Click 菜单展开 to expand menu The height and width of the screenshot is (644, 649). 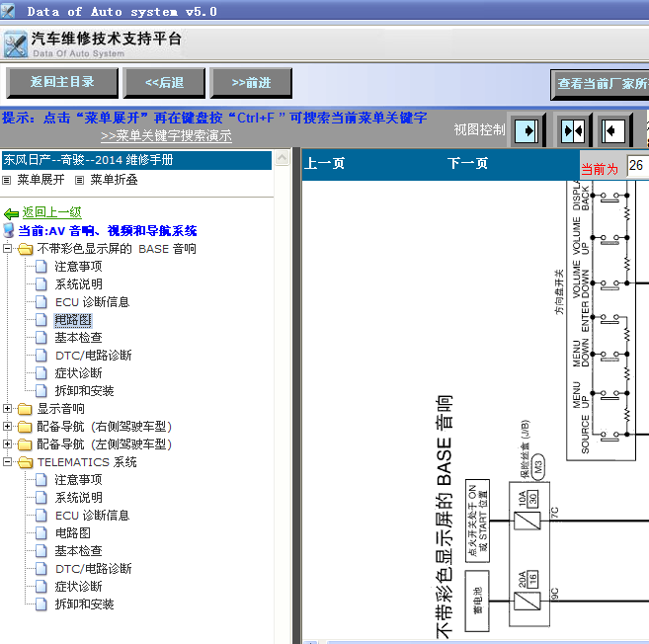(41, 180)
